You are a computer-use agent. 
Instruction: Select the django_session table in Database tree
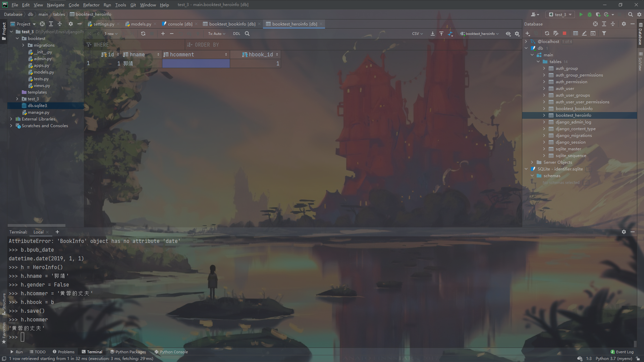tap(571, 142)
